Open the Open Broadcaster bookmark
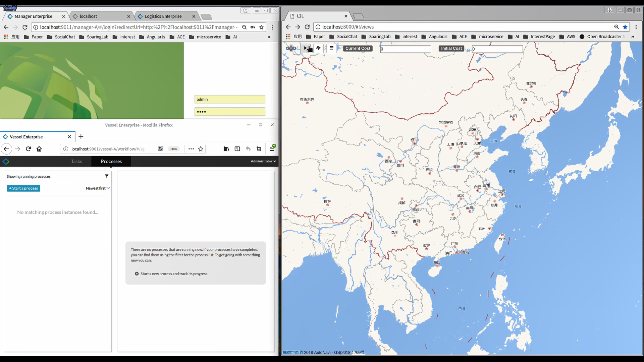The image size is (644, 362). 602,37
